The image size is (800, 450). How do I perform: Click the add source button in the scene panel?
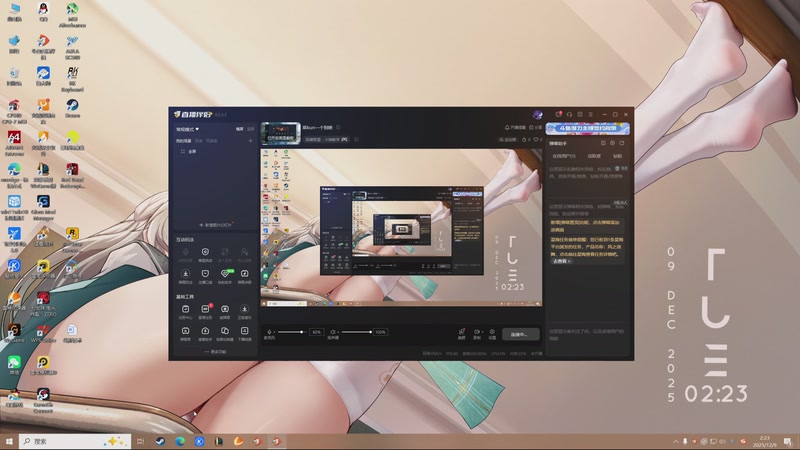click(216, 224)
